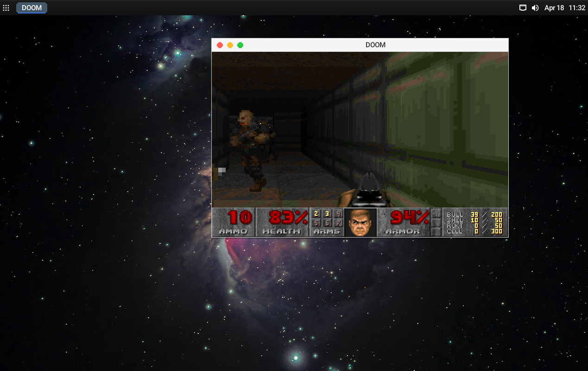The image size is (588, 371).
Task: Select weapon slot 5 in the ARMS panel
Action: click(316, 223)
